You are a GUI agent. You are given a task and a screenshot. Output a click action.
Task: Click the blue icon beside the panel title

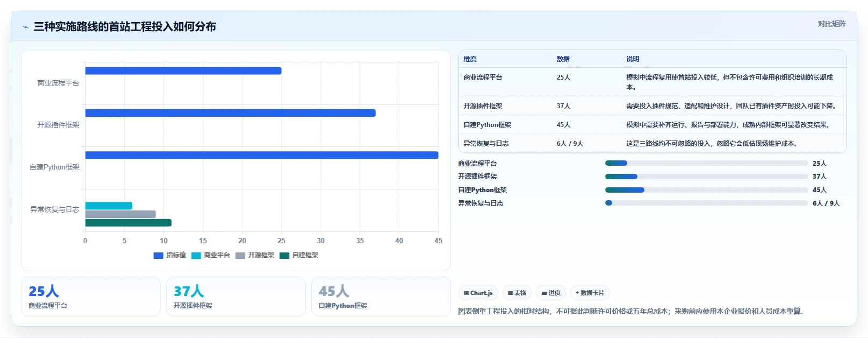point(25,27)
